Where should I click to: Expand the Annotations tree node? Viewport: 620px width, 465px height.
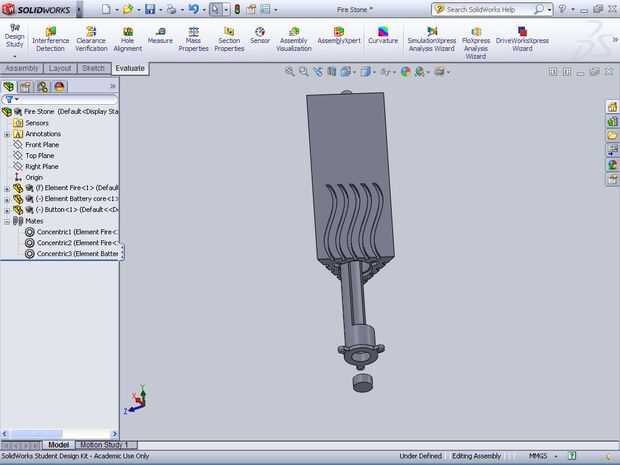coord(7,134)
